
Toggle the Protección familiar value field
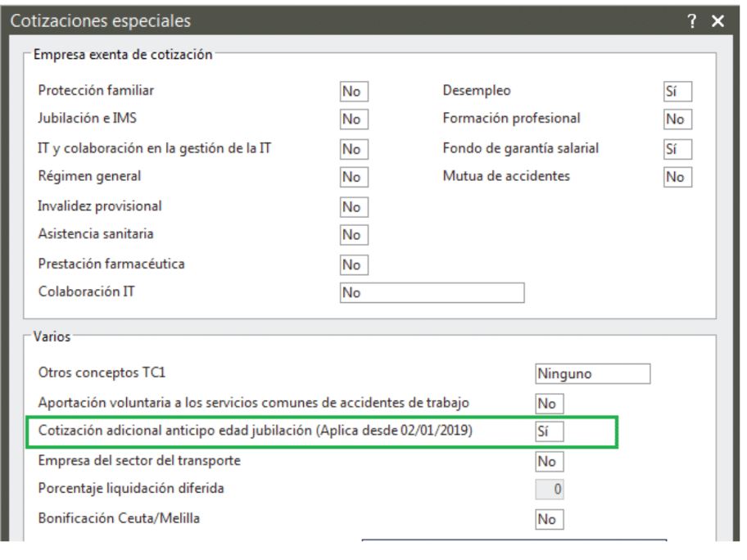point(354,91)
